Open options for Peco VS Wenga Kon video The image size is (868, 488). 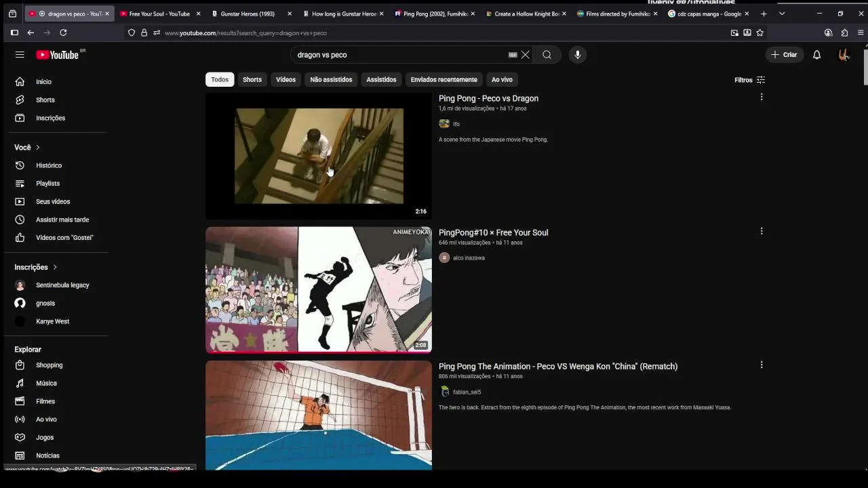(x=762, y=365)
